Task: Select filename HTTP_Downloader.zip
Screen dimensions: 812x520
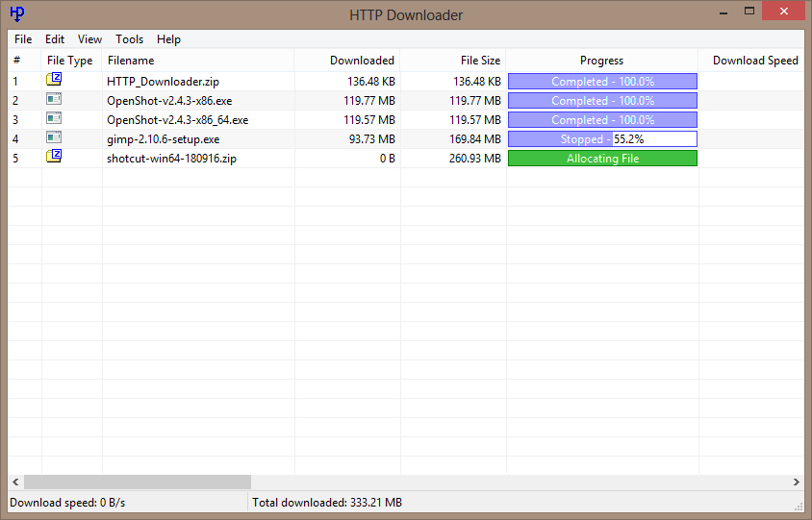Action: click(x=164, y=82)
